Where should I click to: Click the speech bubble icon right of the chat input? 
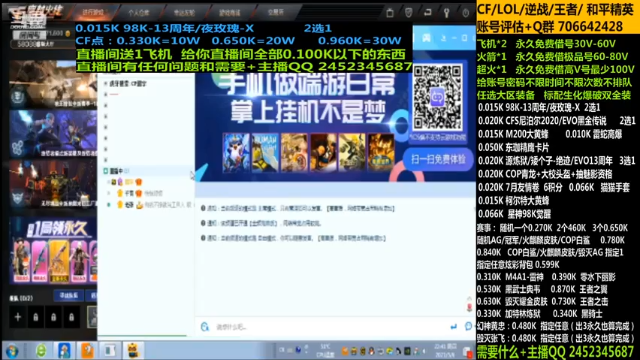click(468, 326)
